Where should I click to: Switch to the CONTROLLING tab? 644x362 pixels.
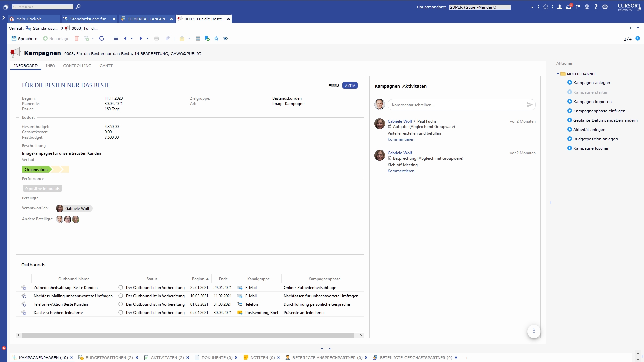pyautogui.click(x=77, y=66)
